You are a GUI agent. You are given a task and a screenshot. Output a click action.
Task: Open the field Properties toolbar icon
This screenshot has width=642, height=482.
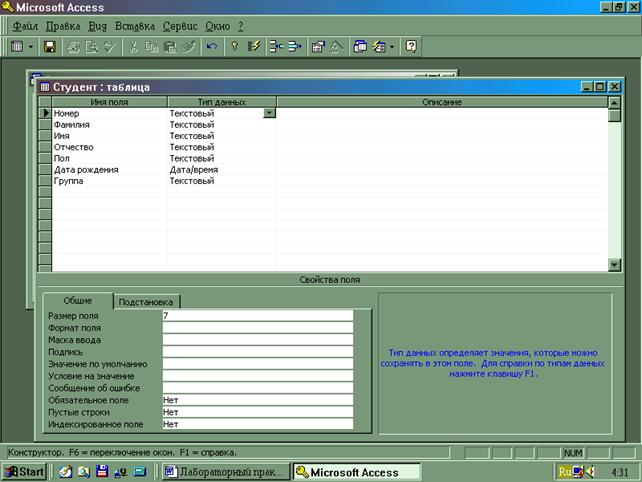point(318,46)
